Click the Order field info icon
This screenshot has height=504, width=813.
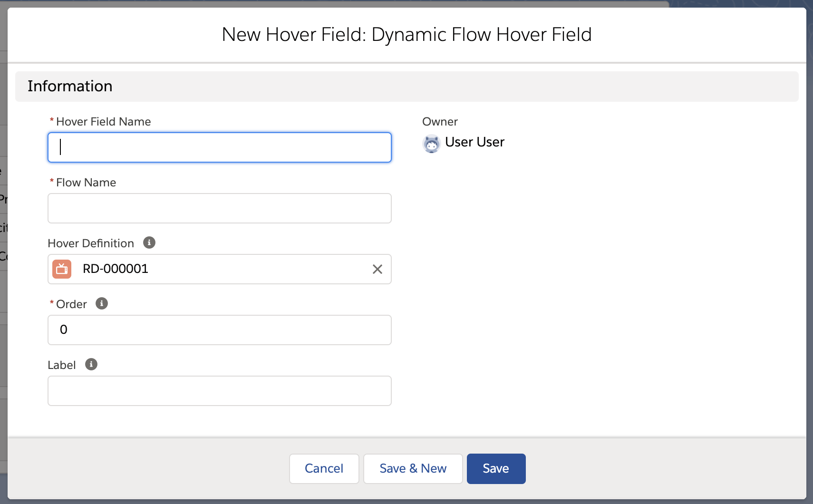(x=102, y=303)
